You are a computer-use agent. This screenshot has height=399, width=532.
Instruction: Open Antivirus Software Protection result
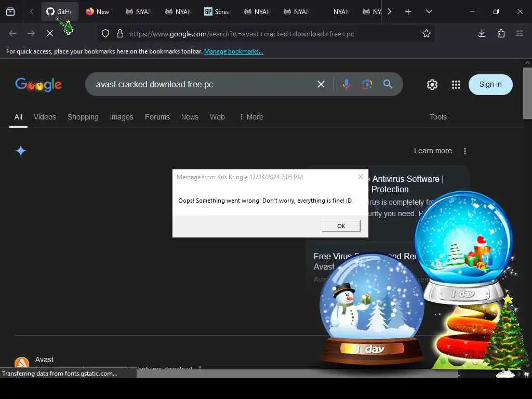point(407,184)
